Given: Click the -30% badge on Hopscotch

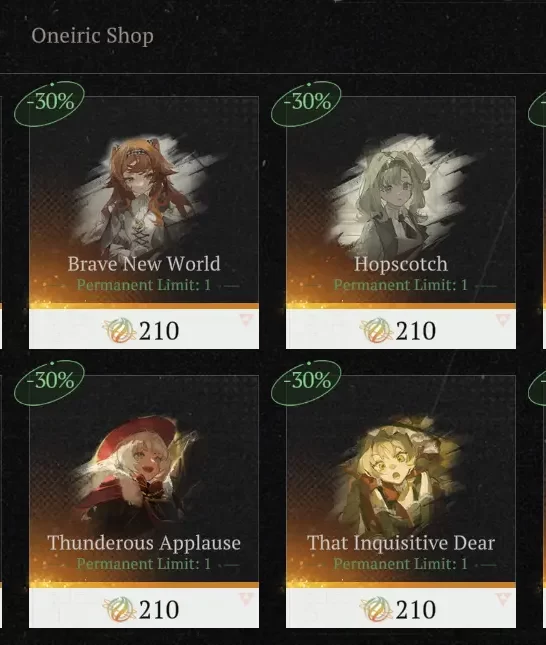Looking at the screenshot, I should click(x=306, y=103).
